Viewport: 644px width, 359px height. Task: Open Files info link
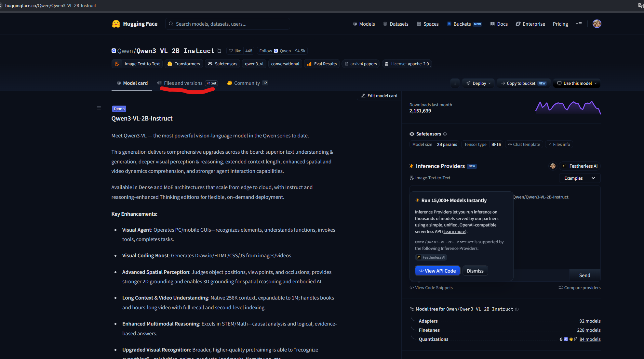click(559, 144)
